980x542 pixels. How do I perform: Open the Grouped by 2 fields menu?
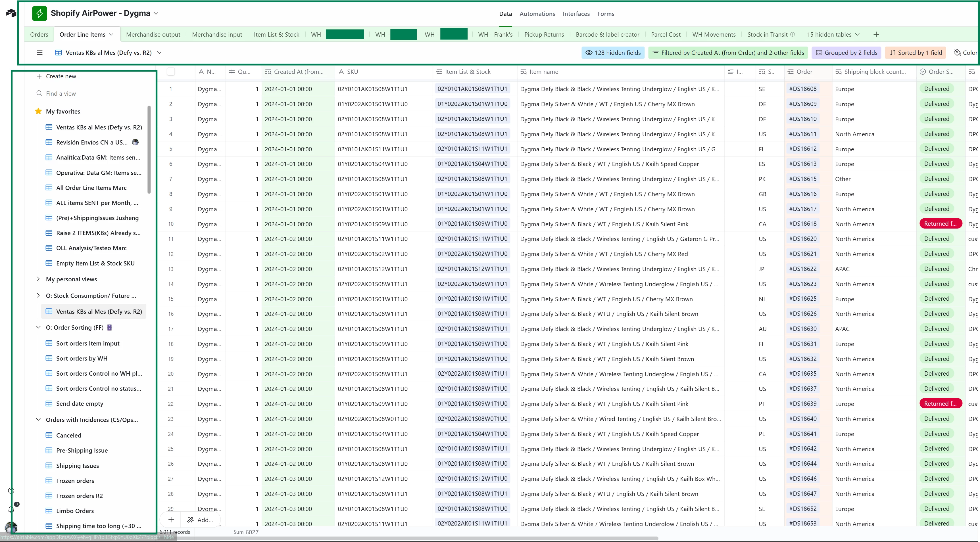pos(847,53)
